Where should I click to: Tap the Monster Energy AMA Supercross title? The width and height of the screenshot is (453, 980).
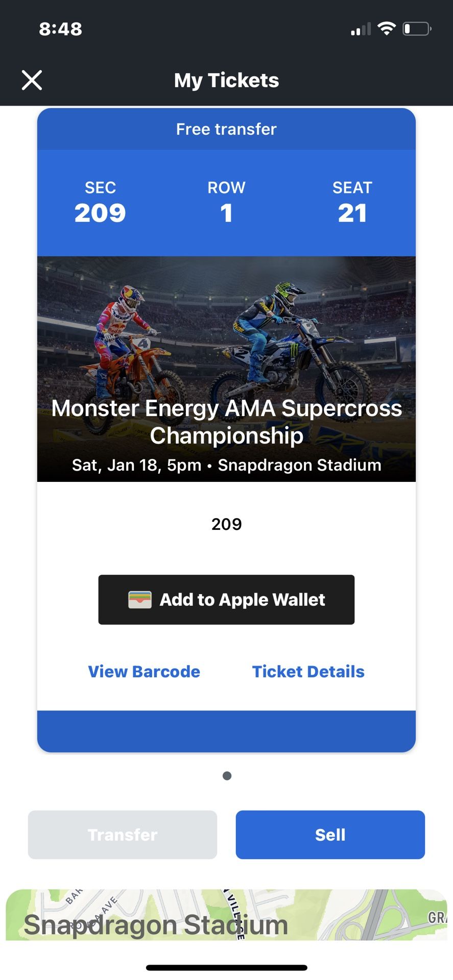click(226, 422)
